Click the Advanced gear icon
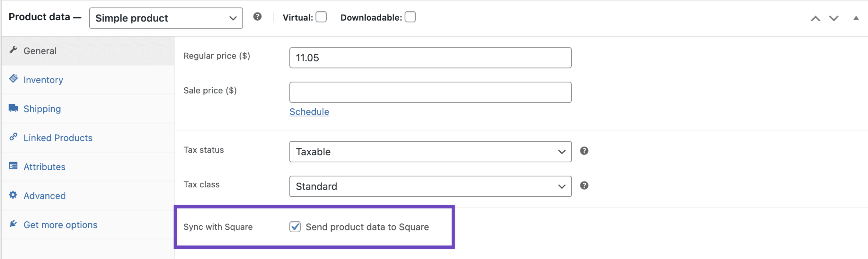 (x=13, y=195)
